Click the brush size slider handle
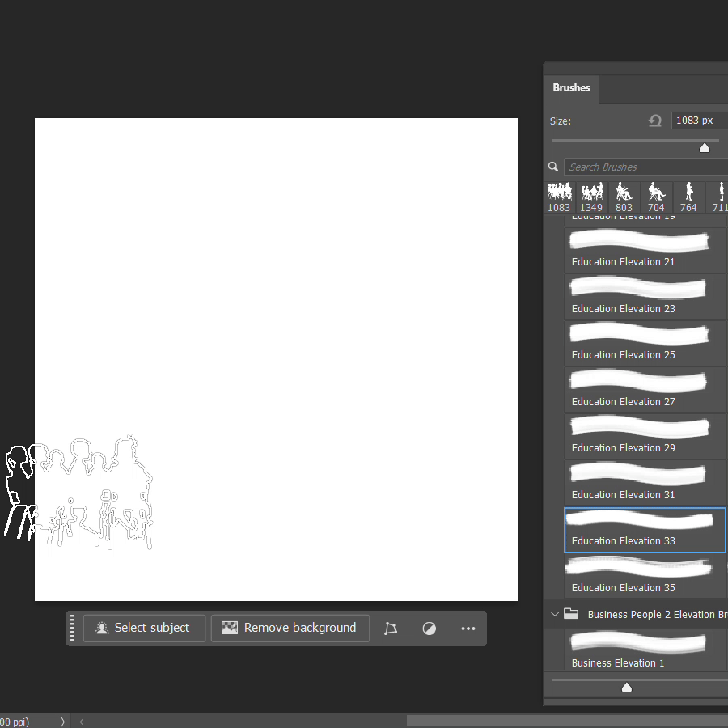 705,147
